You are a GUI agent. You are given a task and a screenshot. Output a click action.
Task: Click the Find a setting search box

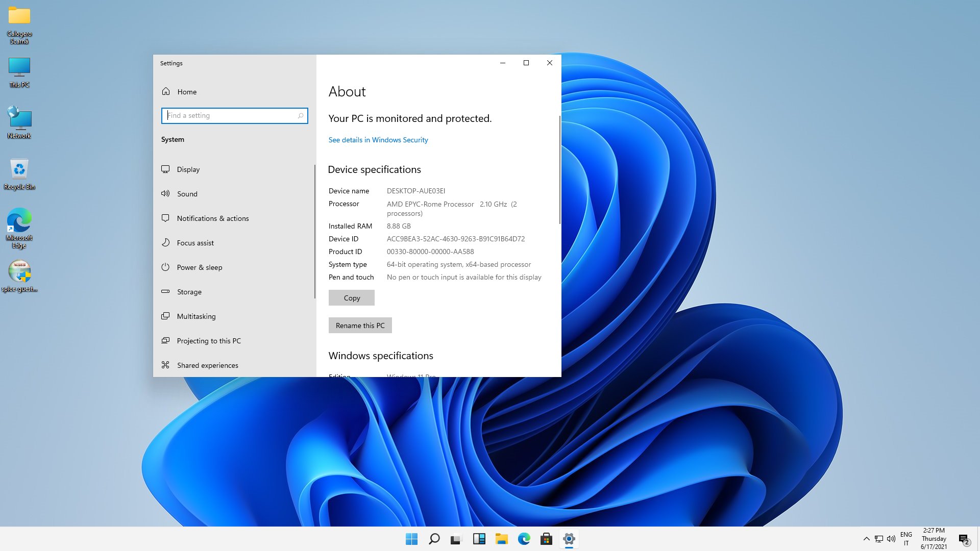pos(234,116)
